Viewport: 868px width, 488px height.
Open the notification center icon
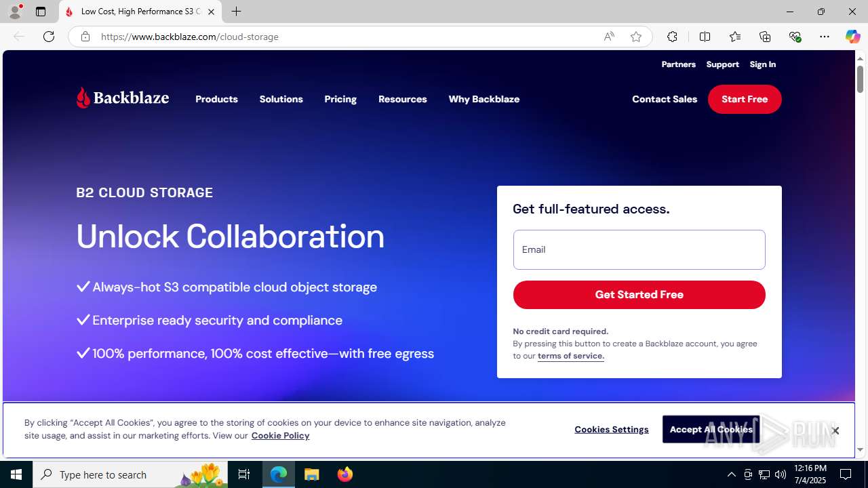pyautogui.click(x=846, y=474)
